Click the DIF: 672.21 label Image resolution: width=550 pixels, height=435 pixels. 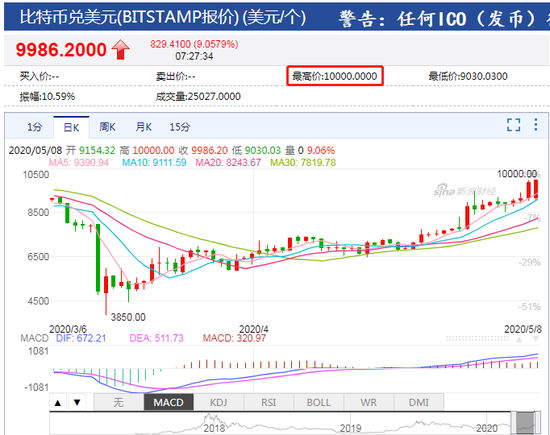81,338
